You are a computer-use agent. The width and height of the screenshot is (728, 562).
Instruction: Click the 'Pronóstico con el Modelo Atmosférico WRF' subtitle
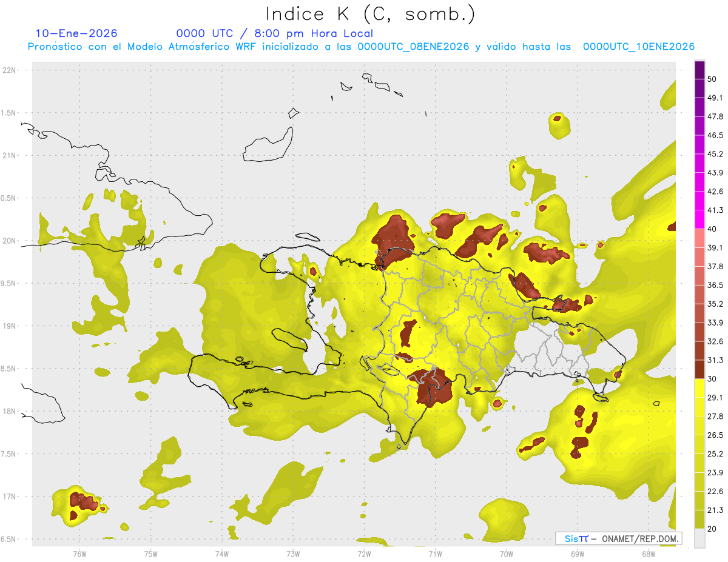tap(143, 47)
